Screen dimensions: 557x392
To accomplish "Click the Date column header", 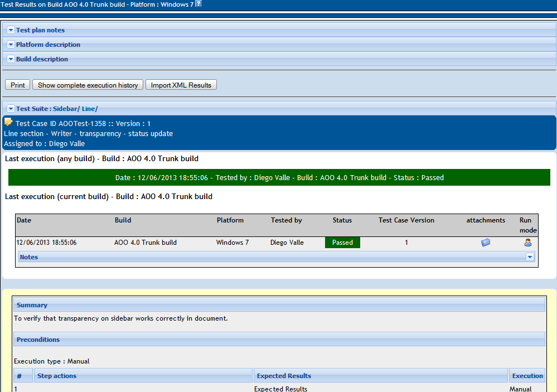I will pos(24,220).
